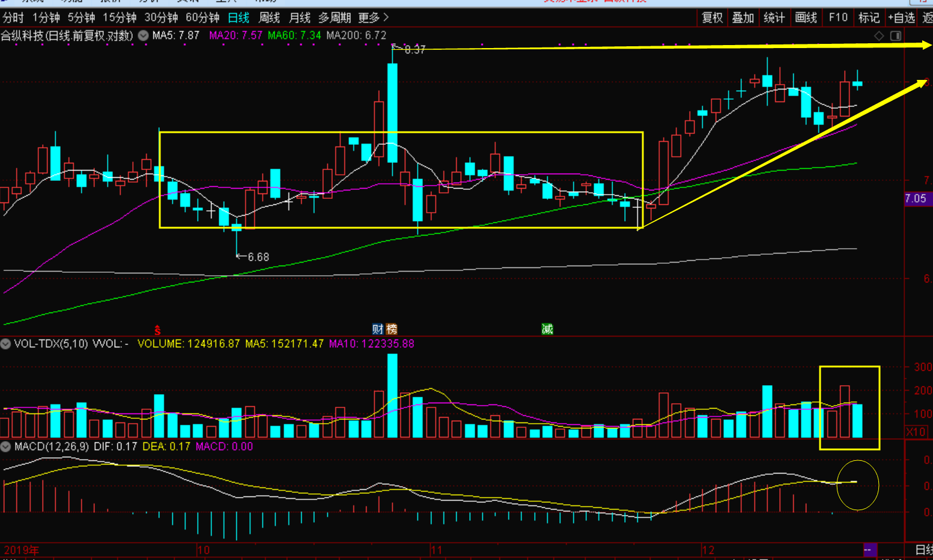933x560 pixels.
Task: Click the tallest cyan volume bar
Action: 392,395
